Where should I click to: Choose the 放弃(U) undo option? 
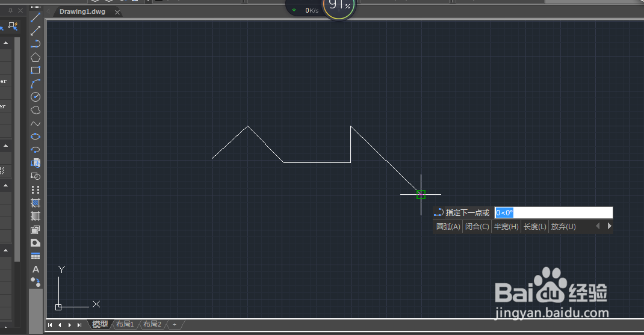(563, 227)
